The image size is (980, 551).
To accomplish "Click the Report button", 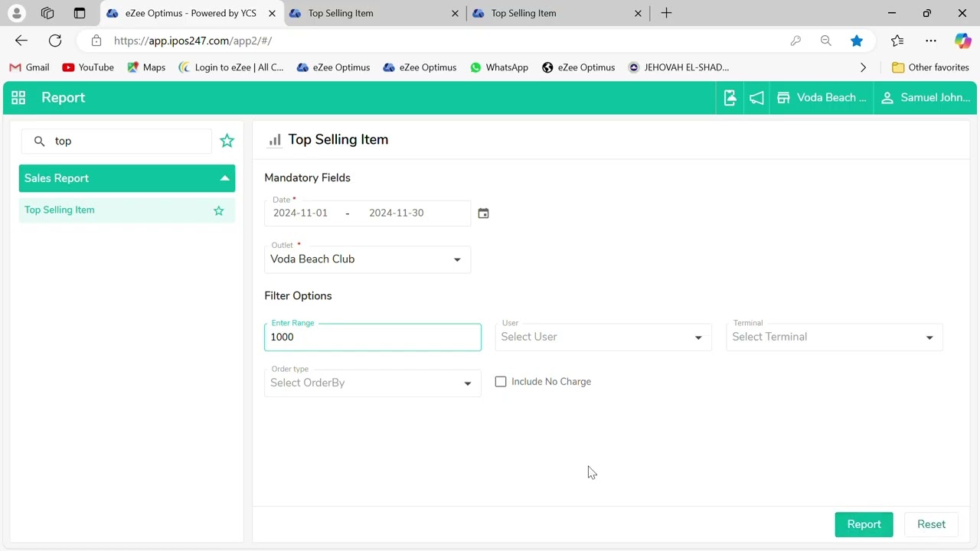I will point(864,524).
